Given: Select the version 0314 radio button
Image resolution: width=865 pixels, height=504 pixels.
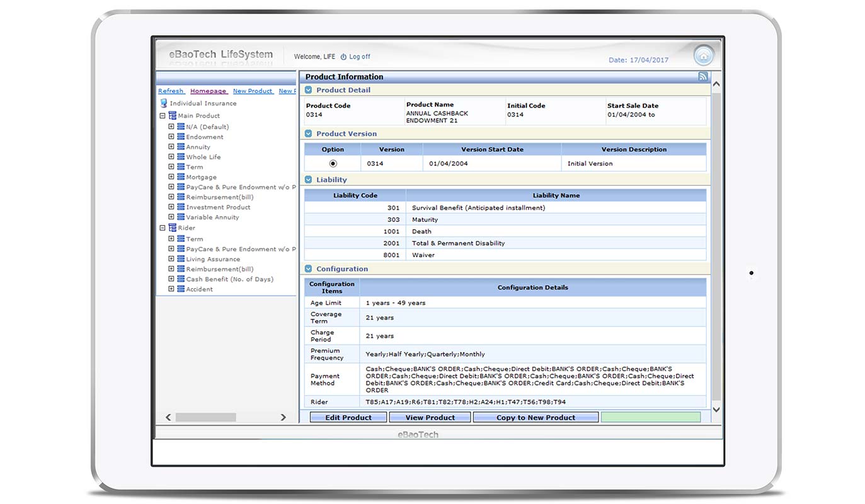Looking at the screenshot, I should coord(333,164).
